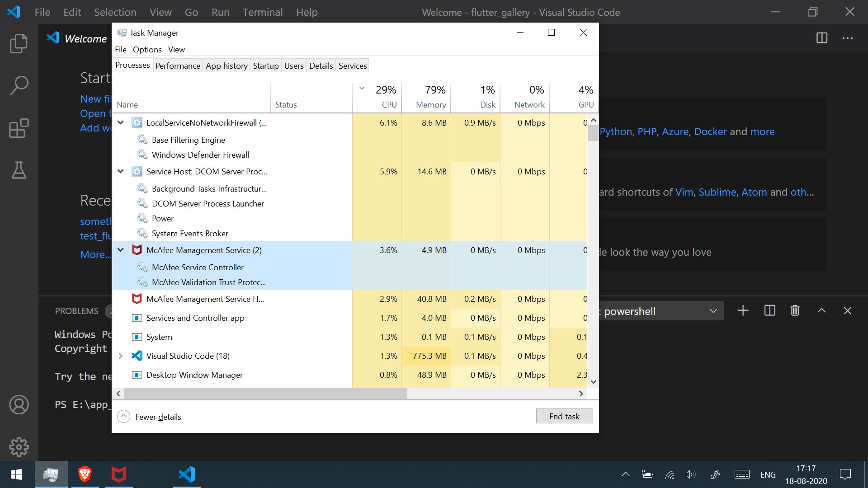Screen dimensions: 868x488
Task: Click the Brave browser taskbar icon
Action: (x=85, y=474)
